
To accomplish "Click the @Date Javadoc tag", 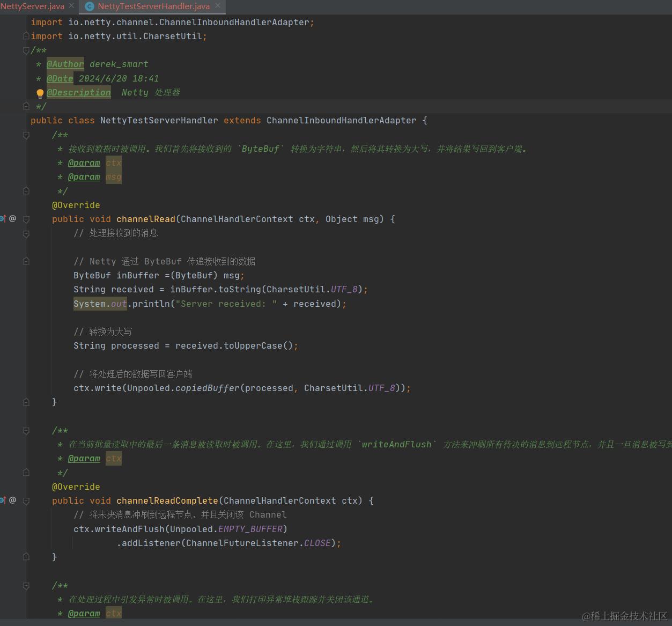I will click(x=60, y=78).
